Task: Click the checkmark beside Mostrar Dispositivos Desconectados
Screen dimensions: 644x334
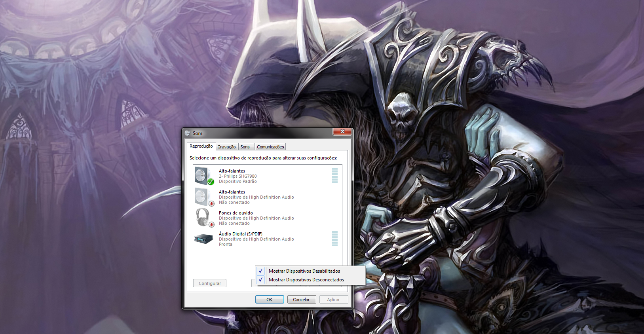Action: pos(260,280)
